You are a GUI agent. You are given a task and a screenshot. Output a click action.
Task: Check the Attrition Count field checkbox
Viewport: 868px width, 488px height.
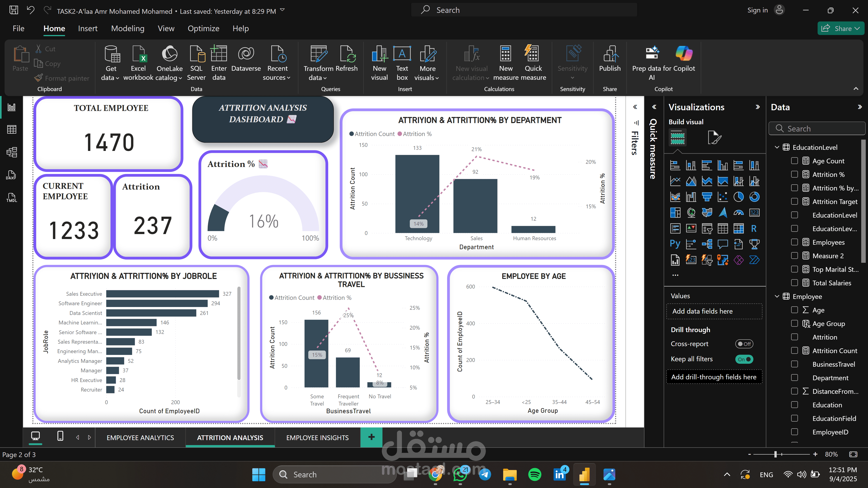[x=794, y=351]
